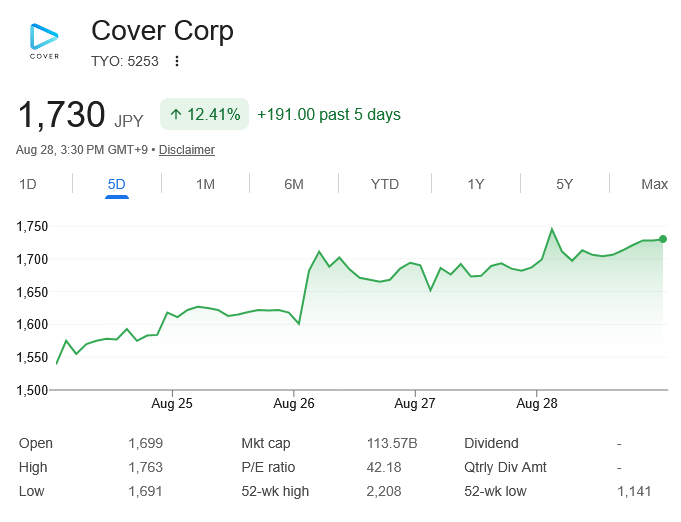
Task: Select the YTD time range tab
Action: (x=385, y=185)
